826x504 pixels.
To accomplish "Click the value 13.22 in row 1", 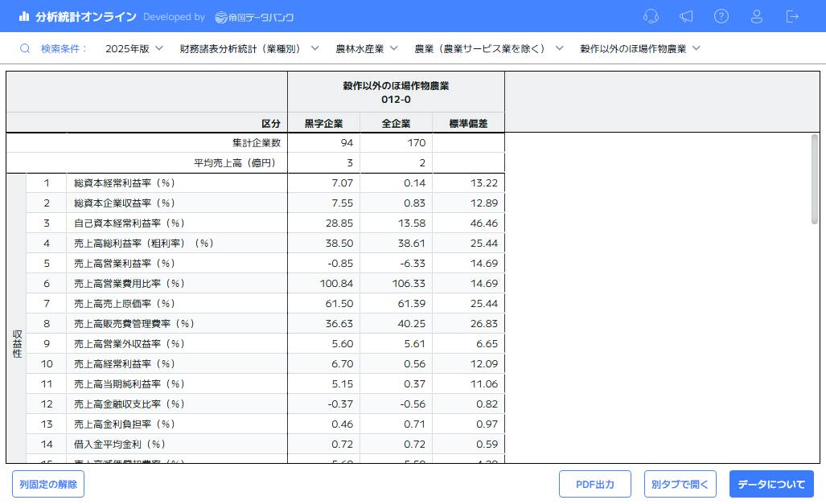I will pos(484,182).
